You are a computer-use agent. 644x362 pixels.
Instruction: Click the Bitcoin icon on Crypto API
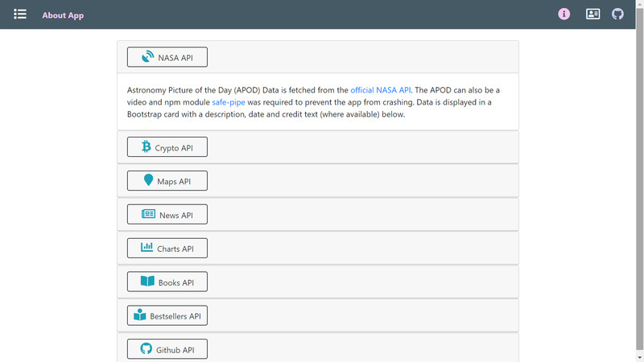(x=147, y=146)
